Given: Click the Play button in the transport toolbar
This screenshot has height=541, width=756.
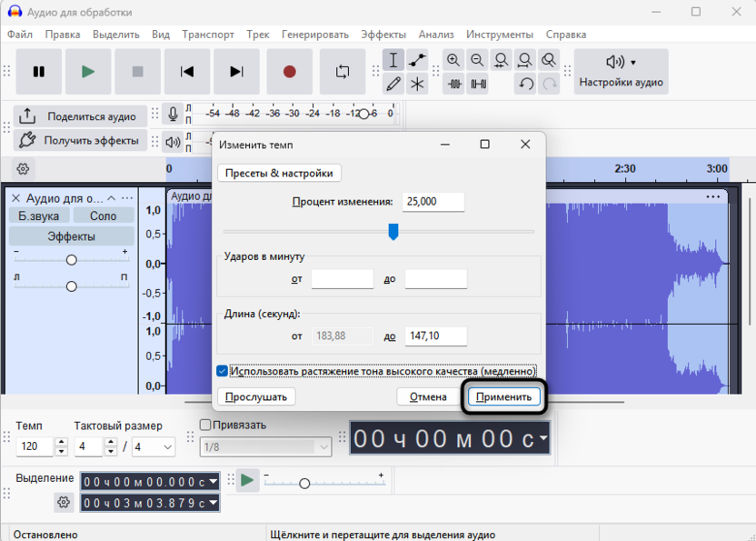Looking at the screenshot, I should (x=88, y=72).
